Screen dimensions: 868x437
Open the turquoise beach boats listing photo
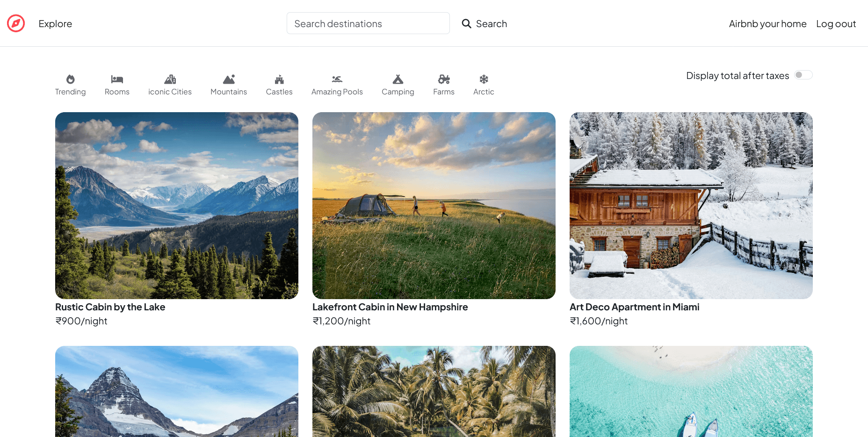691,392
